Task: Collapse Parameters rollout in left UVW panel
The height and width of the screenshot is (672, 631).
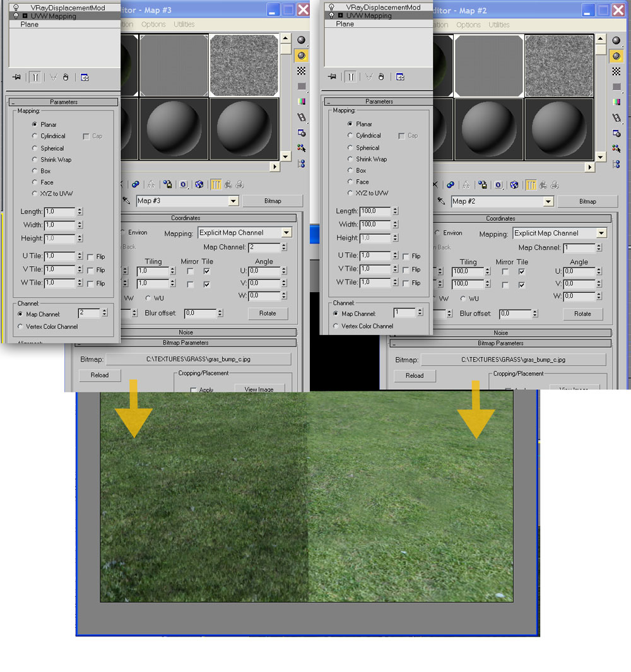Action: click(x=64, y=102)
